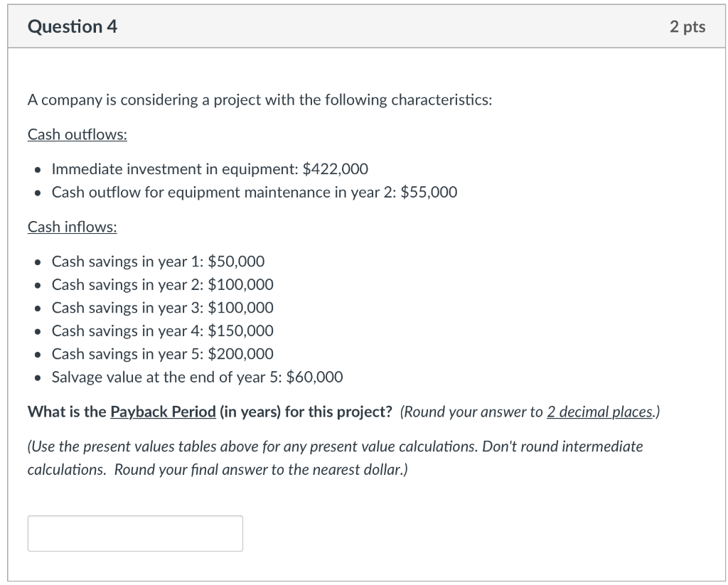The height and width of the screenshot is (585, 728).
Task: Click the year 4 cash savings $150,000 line
Action: (162, 331)
